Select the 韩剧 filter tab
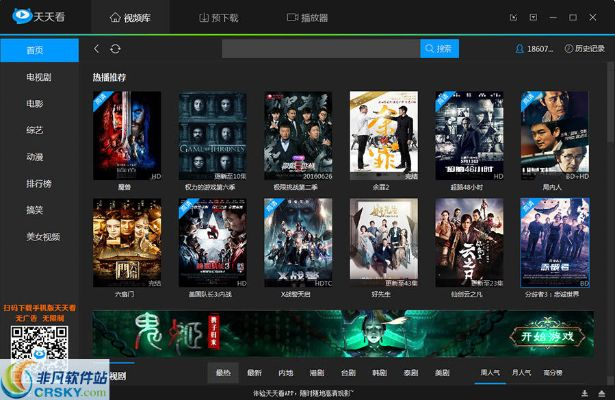Image resolution: width=615 pixels, height=400 pixels. [381, 373]
